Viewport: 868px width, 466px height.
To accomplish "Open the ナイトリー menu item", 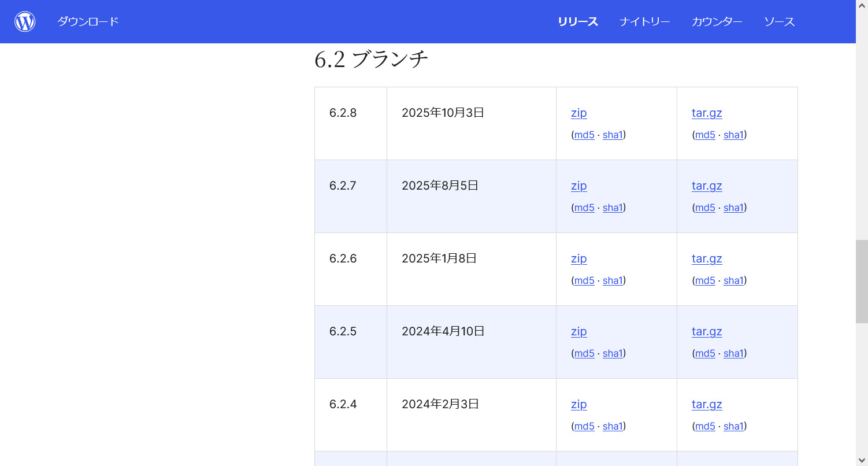I will coord(644,22).
